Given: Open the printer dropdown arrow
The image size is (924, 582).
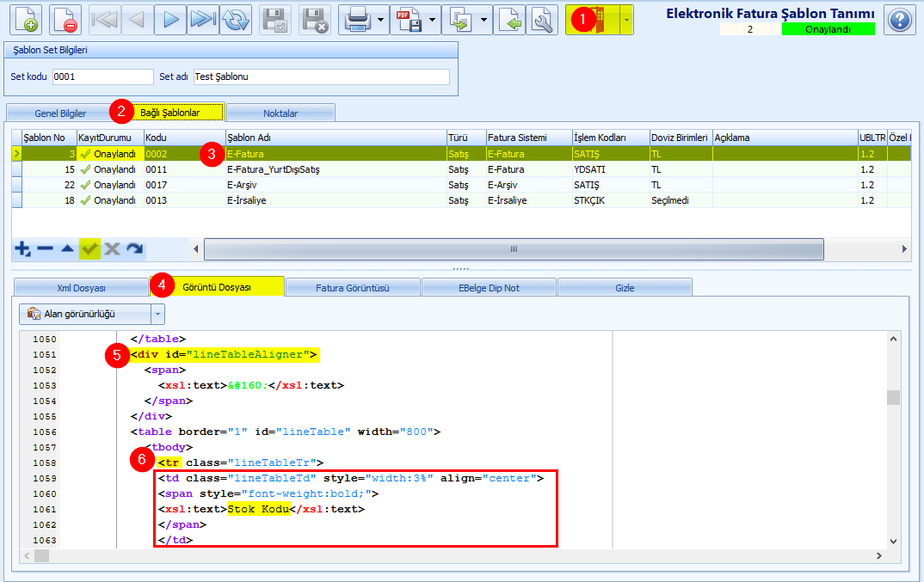Looking at the screenshot, I should coord(380,20).
